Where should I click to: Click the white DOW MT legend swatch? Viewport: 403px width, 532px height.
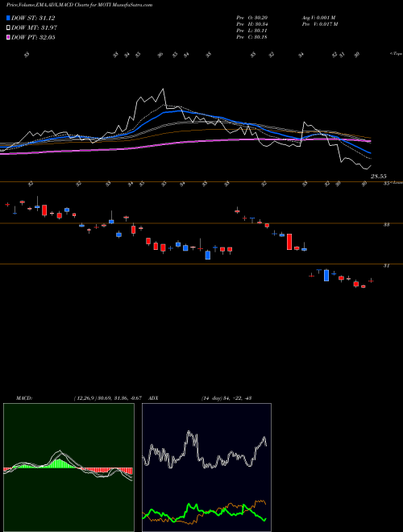(8, 28)
